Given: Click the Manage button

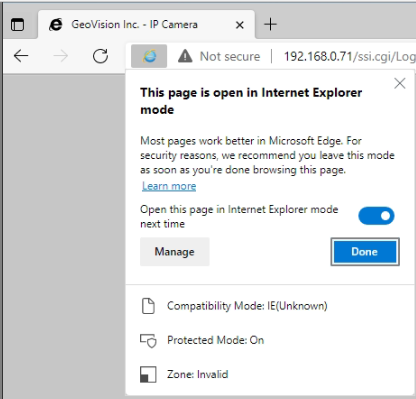Looking at the screenshot, I should (175, 252).
